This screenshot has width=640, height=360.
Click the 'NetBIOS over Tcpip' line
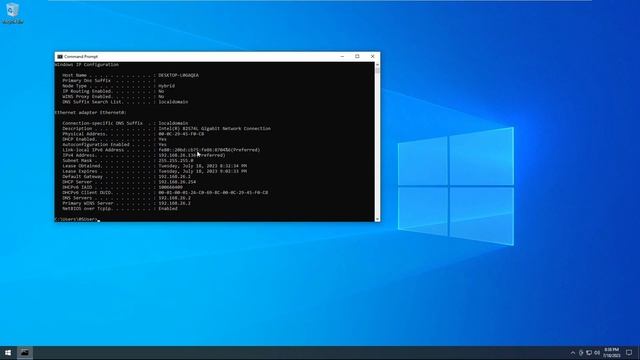click(120, 208)
